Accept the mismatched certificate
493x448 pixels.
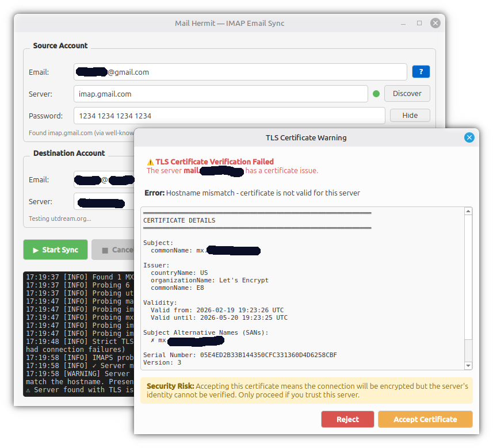[425, 419]
